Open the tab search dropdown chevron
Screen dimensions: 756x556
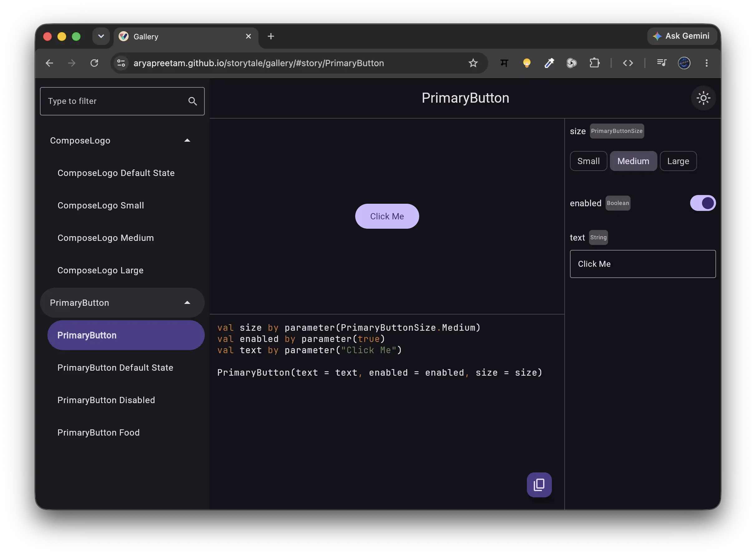101,36
